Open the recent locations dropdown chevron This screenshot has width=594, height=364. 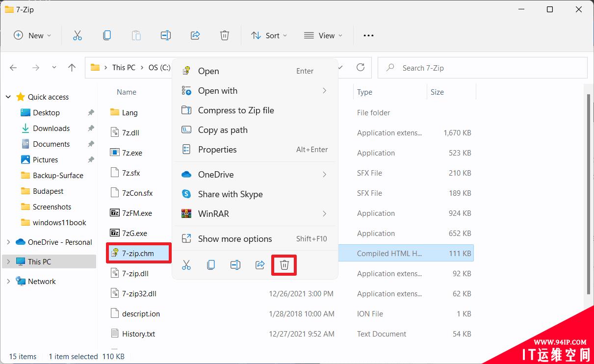point(54,68)
